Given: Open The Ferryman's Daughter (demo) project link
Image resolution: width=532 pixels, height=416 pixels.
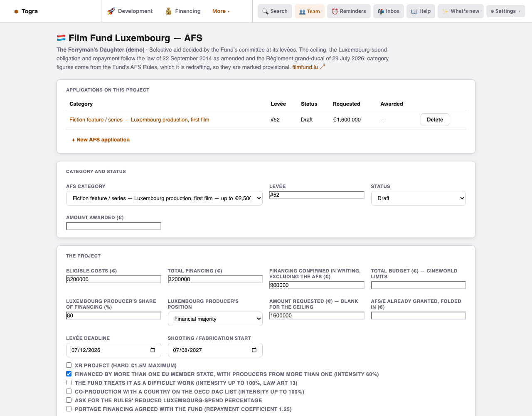Looking at the screenshot, I should pos(101,50).
